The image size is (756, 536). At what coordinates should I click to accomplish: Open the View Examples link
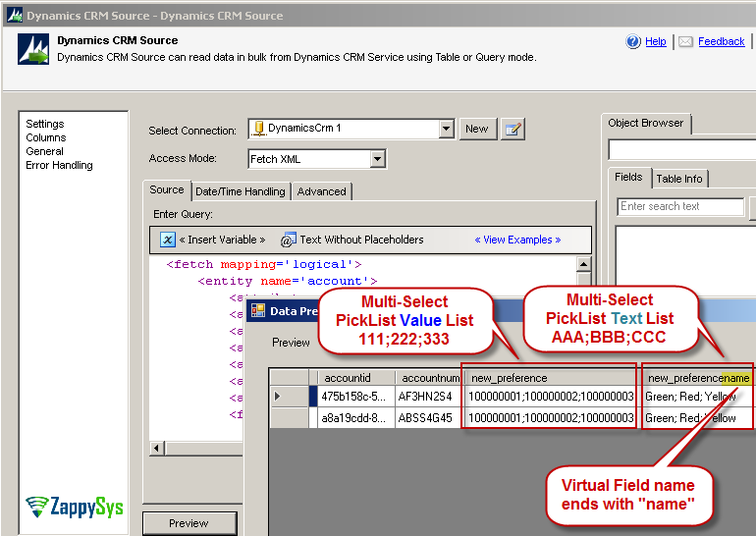coord(517,240)
